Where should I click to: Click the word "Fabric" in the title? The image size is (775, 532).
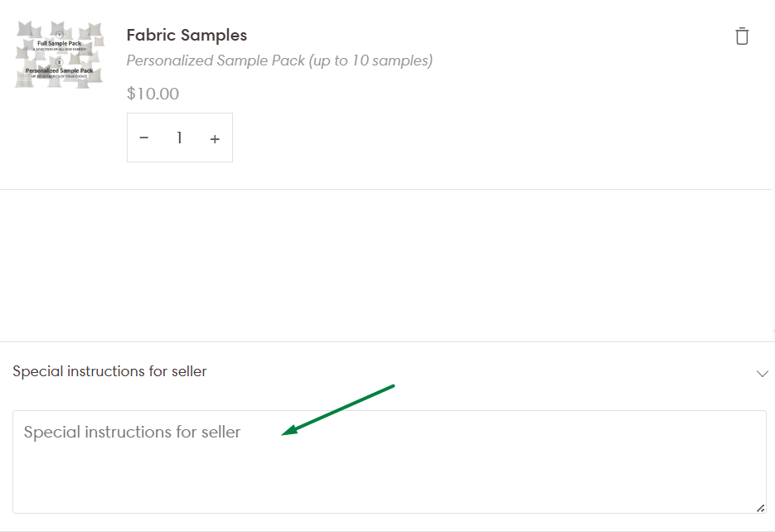tap(151, 36)
